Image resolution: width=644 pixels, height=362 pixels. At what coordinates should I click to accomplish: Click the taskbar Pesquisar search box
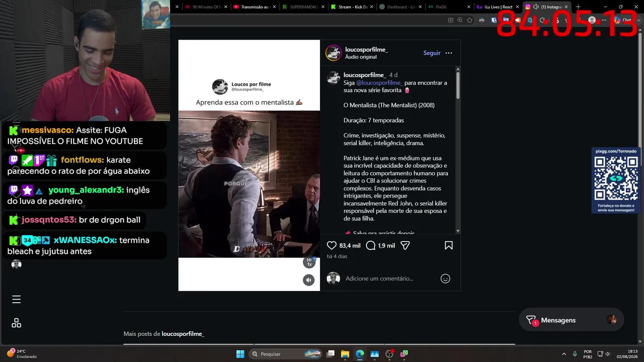286,354
